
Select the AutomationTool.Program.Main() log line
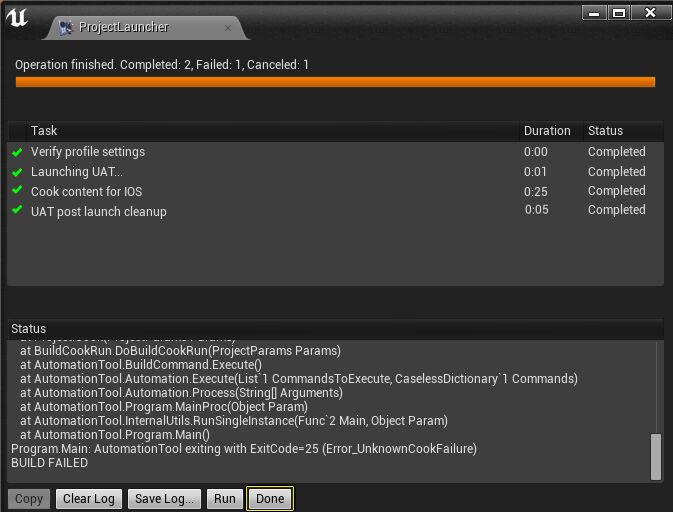coord(115,435)
